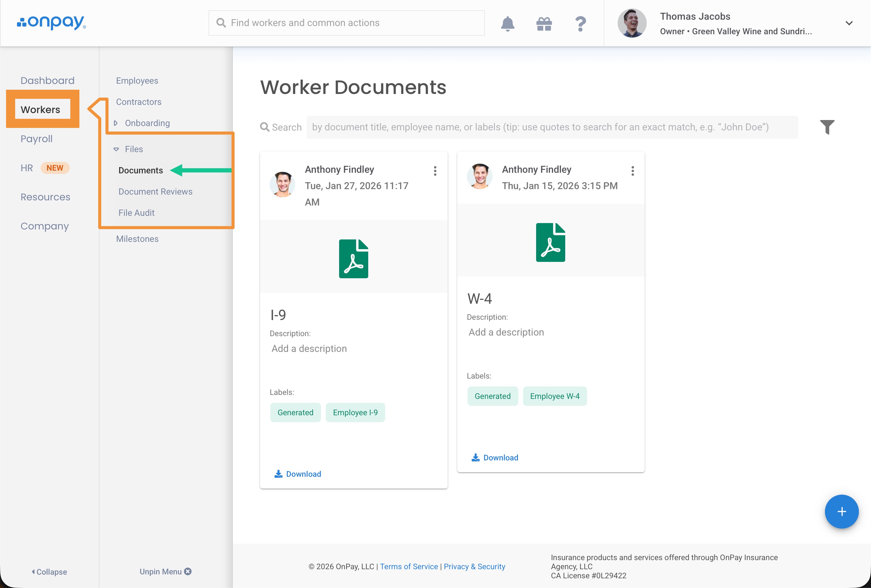The height and width of the screenshot is (588, 871).
Task: Open the notifications bell
Action: tap(507, 24)
